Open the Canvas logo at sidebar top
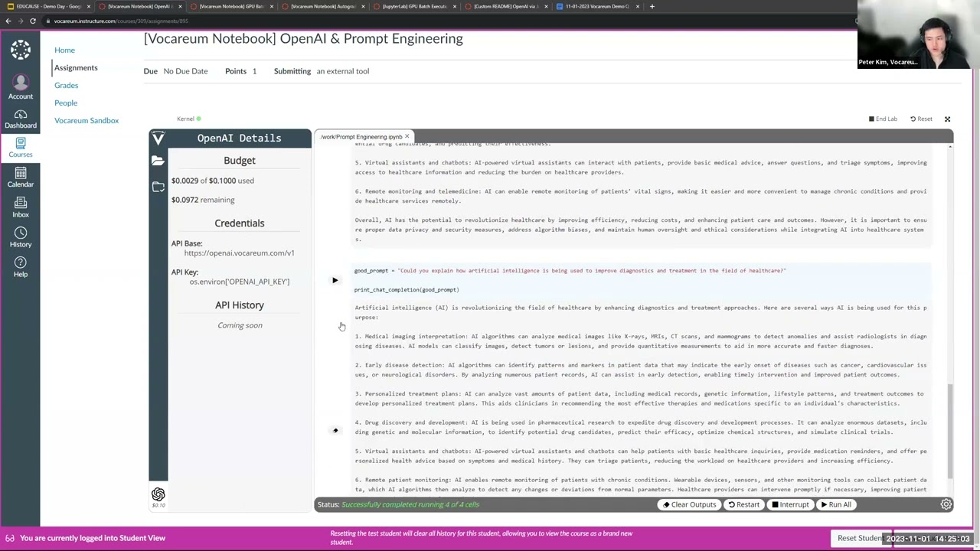 pyautogui.click(x=21, y=50)
